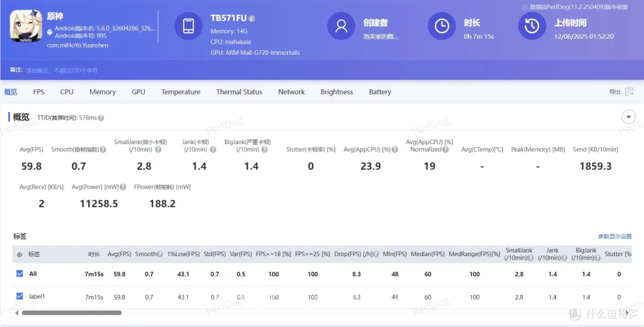644x327 pixels.
Task: Open help icon beside Drop(FPS) [/h] header
Action: click(x=376, y=254)
